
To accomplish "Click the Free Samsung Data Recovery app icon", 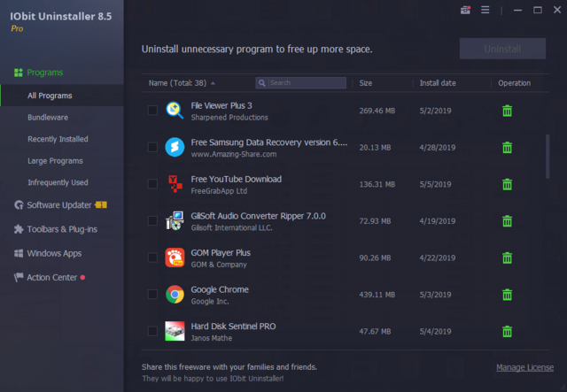I will 175,147.
